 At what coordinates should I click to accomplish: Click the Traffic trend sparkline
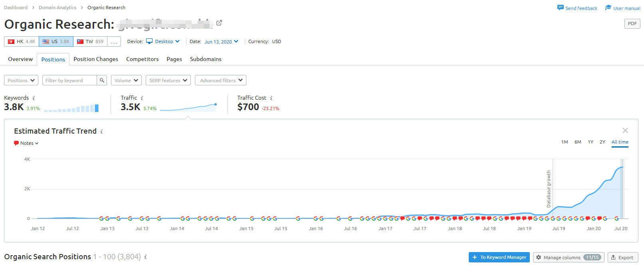pyautogui.click(x=188, y=107)
